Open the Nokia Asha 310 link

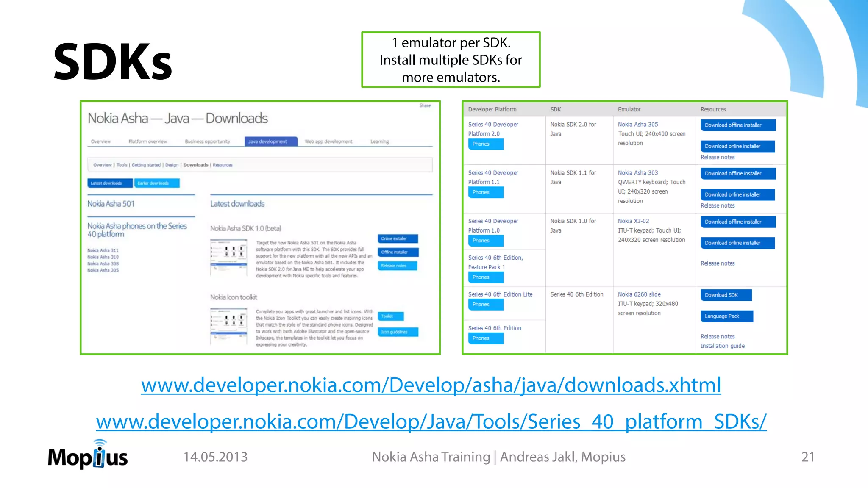pyautogui.click(x=103, y=257)
